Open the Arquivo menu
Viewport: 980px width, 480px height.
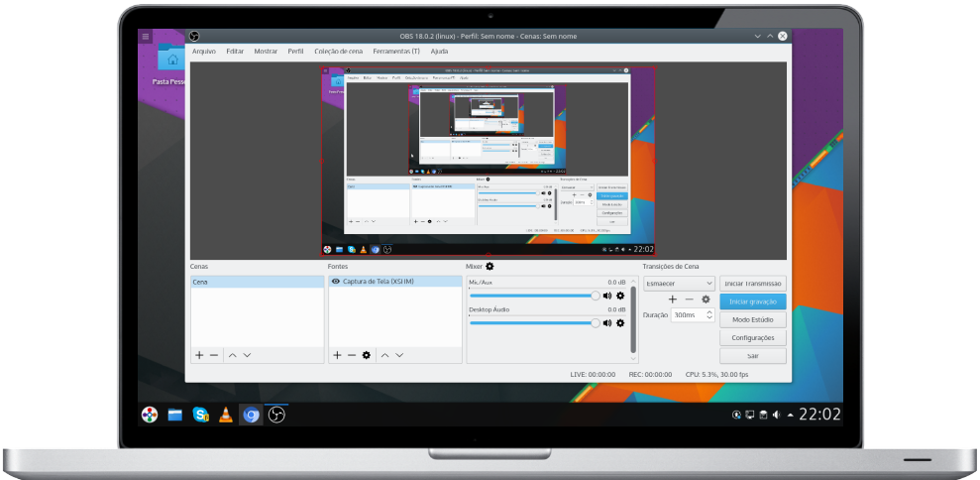tap(204, 52)
